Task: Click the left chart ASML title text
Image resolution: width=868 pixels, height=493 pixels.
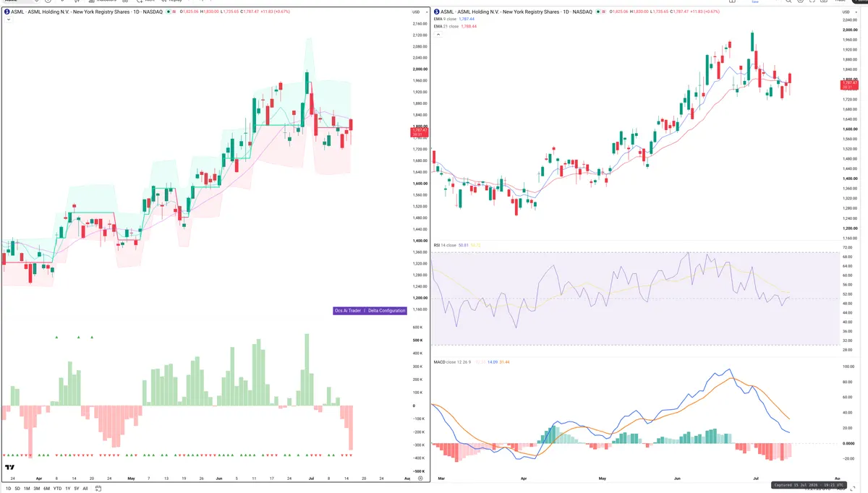Action: (x=87, y=12)
